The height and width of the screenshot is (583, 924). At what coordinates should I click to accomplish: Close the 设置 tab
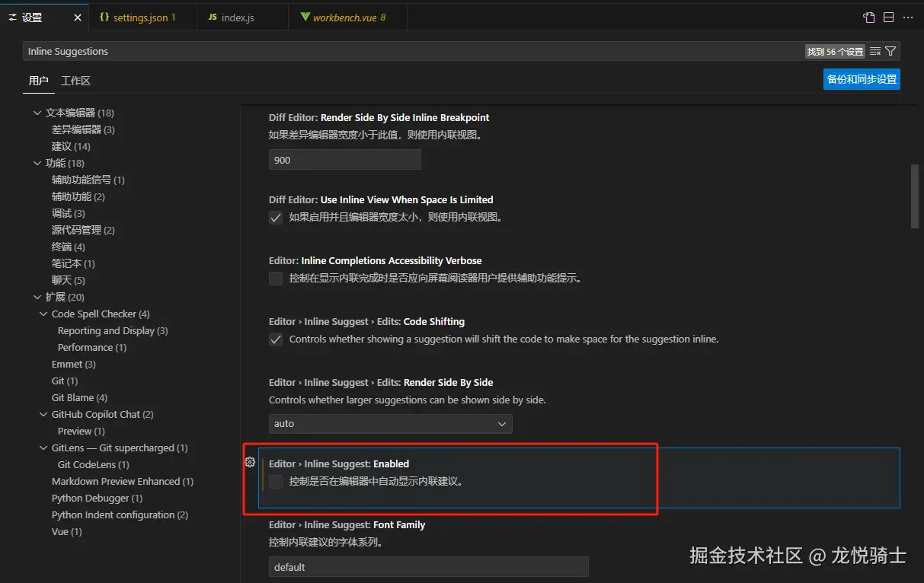coord(78,18)
